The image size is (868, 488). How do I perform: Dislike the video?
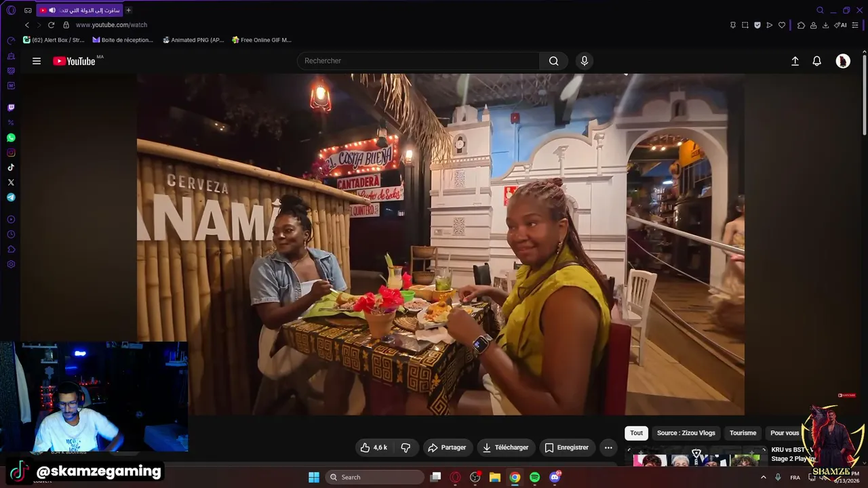point(406,447)
